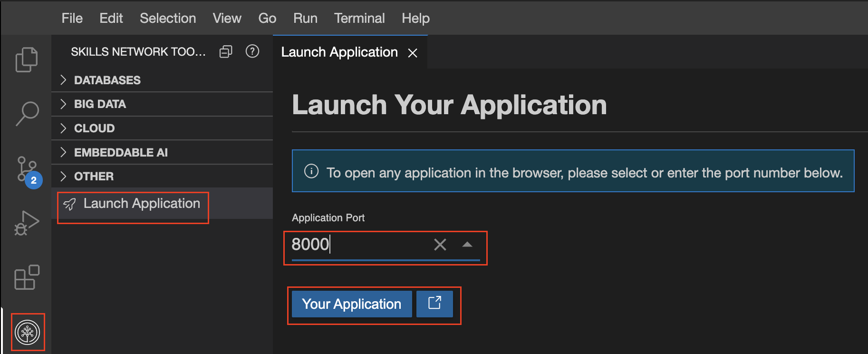Image resolution: width=868 pixels, height=354 pixels.
Task: Open the View menu
Action: pyautogui.click(x=227, y=18)
